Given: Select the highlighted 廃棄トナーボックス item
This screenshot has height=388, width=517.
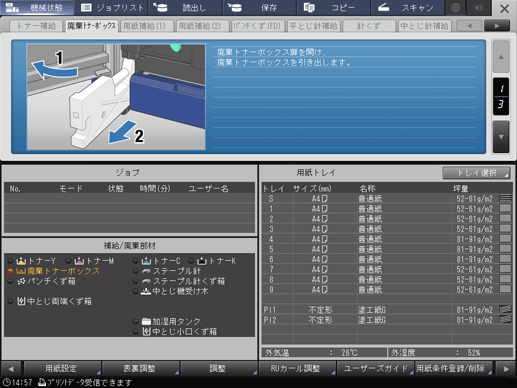Looking at the screenshot, I should 54,271.
